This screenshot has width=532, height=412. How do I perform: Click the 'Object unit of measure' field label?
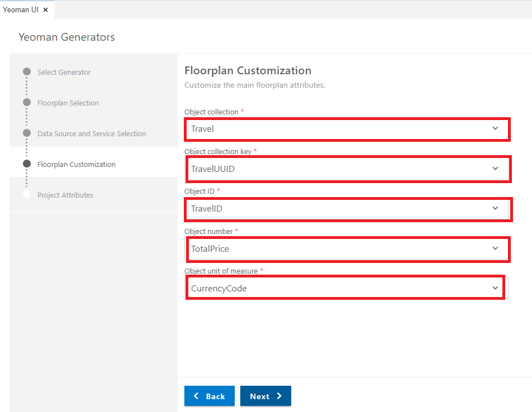[x=221, y=271]
